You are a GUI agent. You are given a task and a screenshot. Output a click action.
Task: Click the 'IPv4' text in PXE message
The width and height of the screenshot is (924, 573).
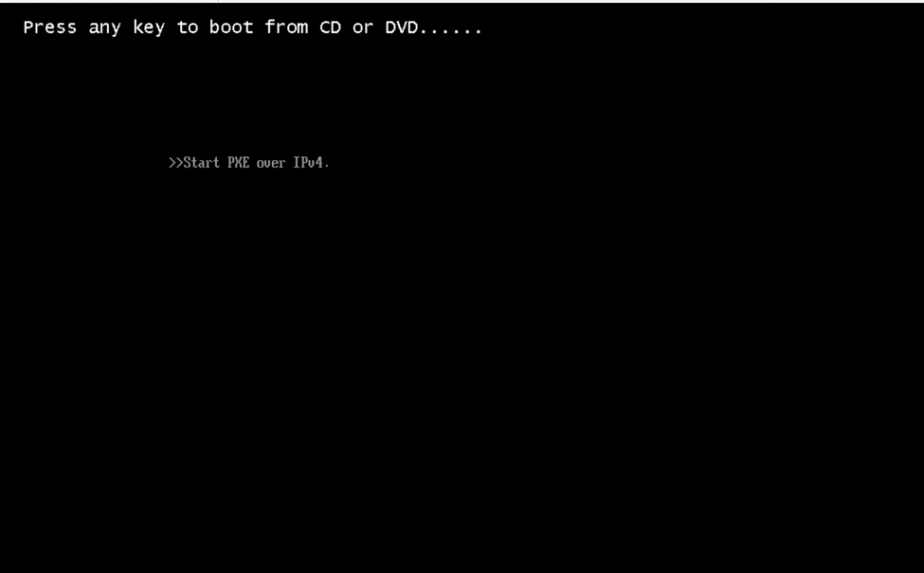[x=308, y=163]
